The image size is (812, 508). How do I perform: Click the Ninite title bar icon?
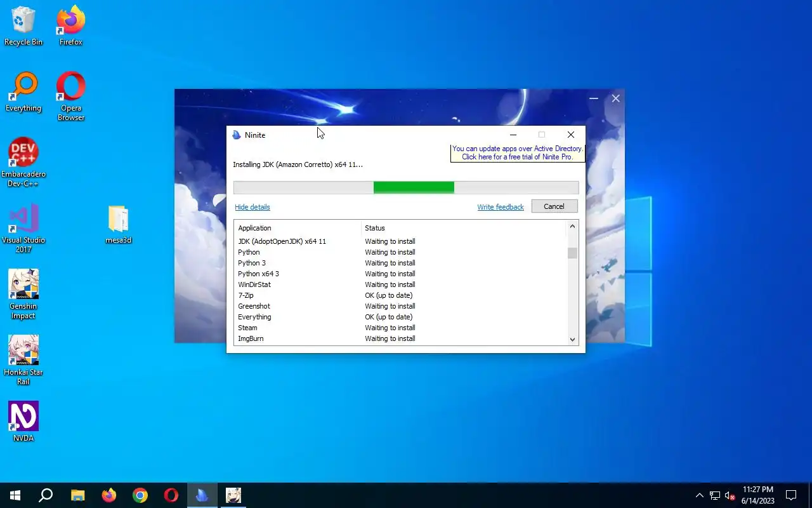click(237, 135)
